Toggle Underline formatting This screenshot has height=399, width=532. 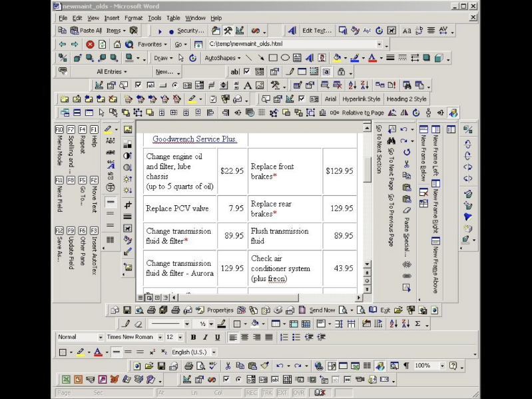click(218, 337)
